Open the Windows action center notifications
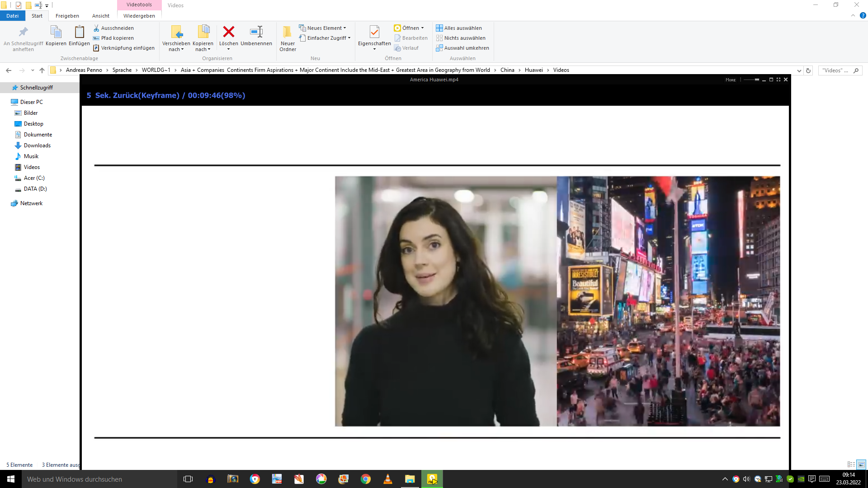The height and width of the screenshot is (488, 868). pyautogui.click(x=812, y=479)
